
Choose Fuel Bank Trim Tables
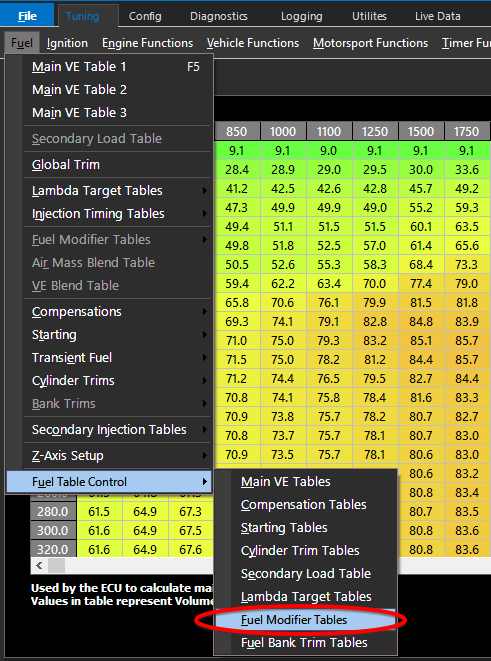point(306,643)
